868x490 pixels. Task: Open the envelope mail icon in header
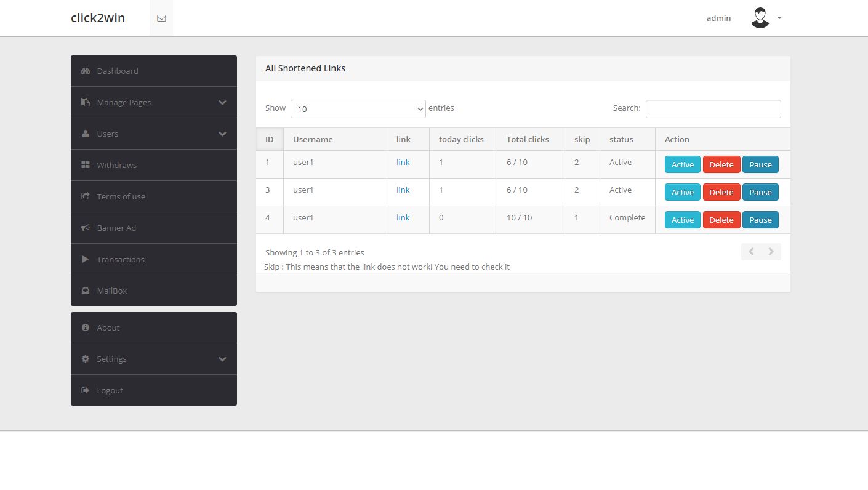tap(161, 18)
